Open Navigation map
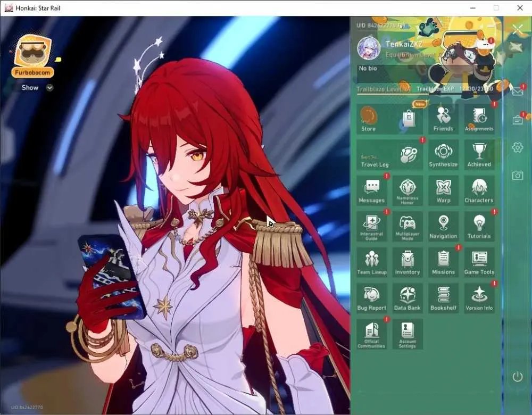The image size is (532, 415). pyautogui.click(x=443, y=227)
